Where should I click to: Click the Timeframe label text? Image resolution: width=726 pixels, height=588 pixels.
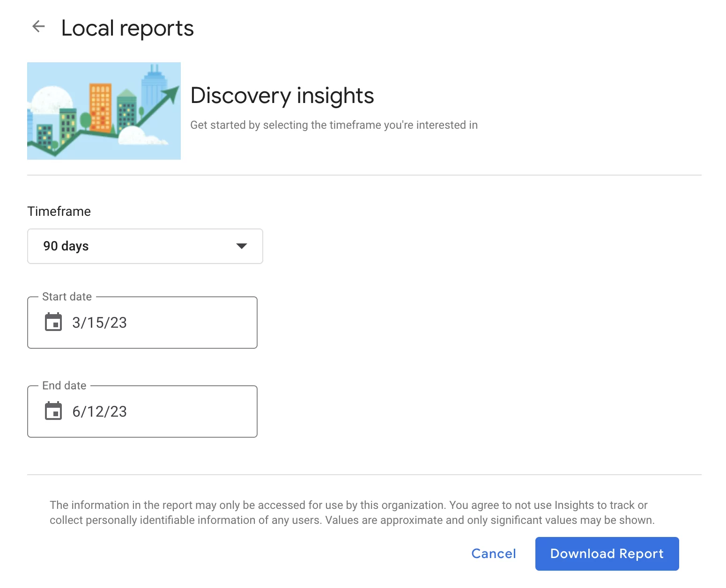pyautogui.click(x=59, y=211)
